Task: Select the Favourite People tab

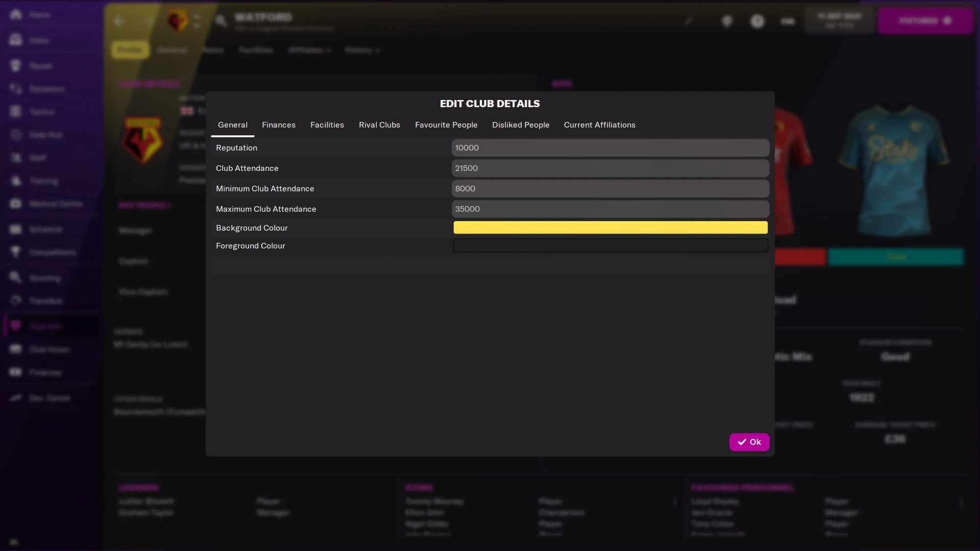Action: (446, 124)
